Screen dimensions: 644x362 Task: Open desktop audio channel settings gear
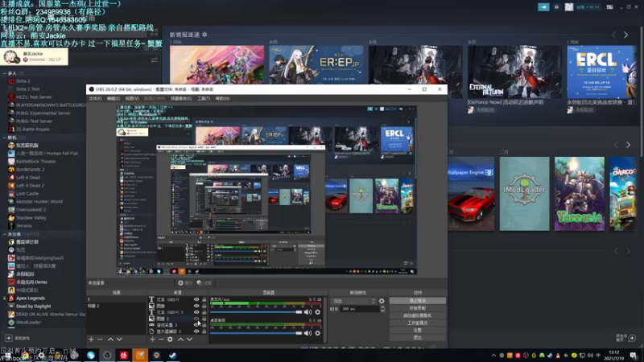pos(317,333)
